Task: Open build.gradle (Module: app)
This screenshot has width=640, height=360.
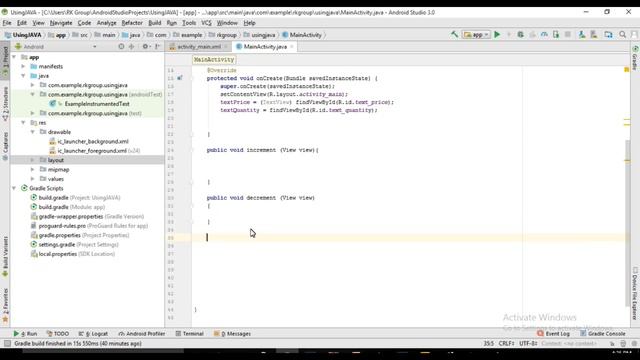Action: (x=68, y=207)
